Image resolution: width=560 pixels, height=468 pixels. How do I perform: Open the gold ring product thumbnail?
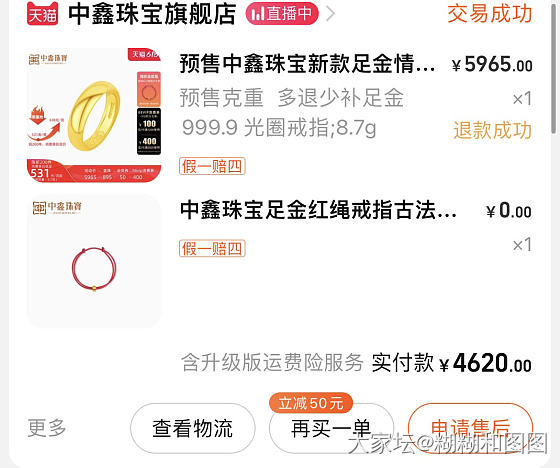[x=94, y=115]
